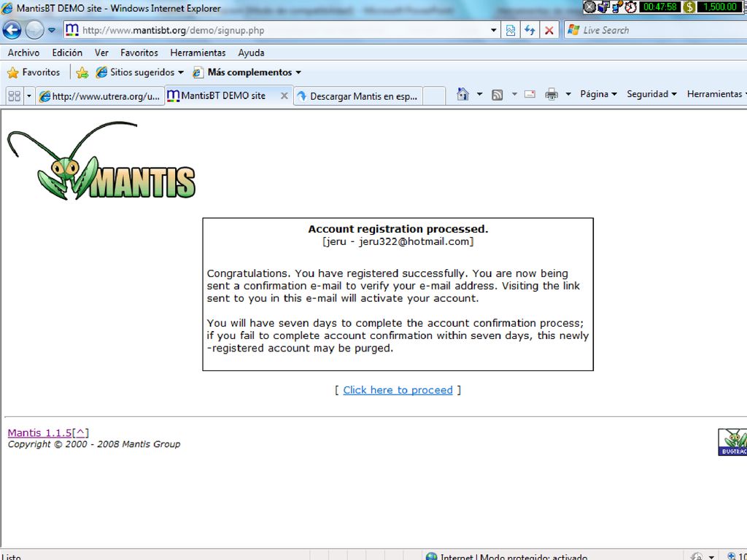Open the Sitios sugeridos dropdown
The image size is (747, 560).
139,72
